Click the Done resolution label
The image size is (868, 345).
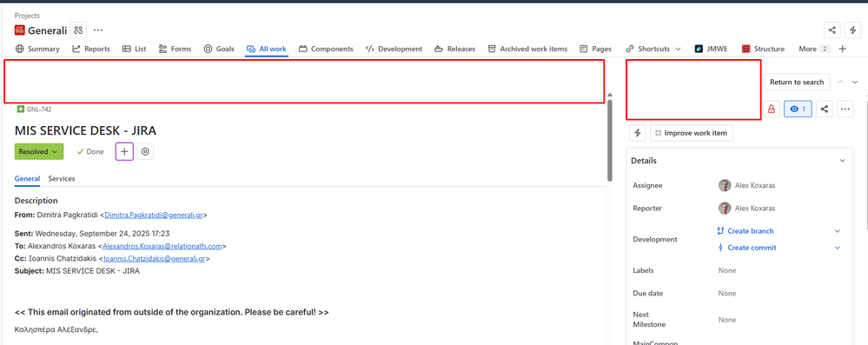[x=90, y=151]
